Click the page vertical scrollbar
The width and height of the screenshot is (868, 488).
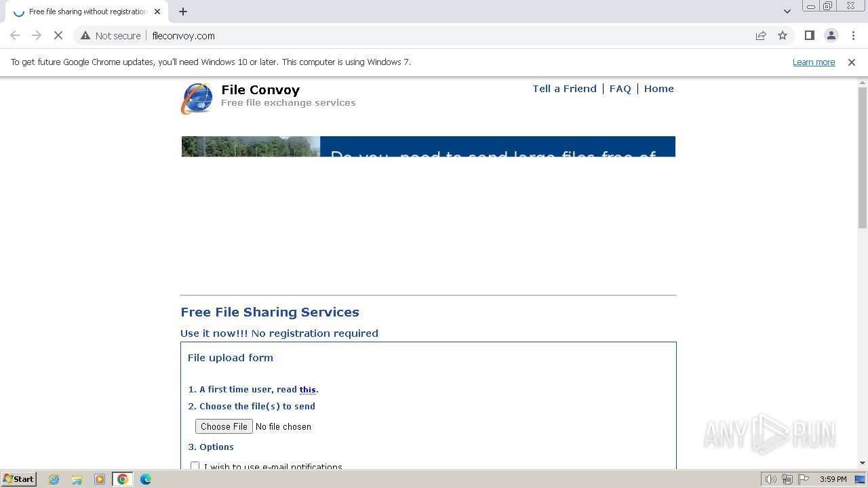(863, 158)
